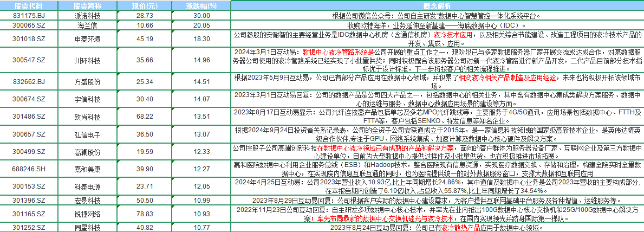Click the 现价(元) column header
644x232 pixels.
(x=144, y=5)
